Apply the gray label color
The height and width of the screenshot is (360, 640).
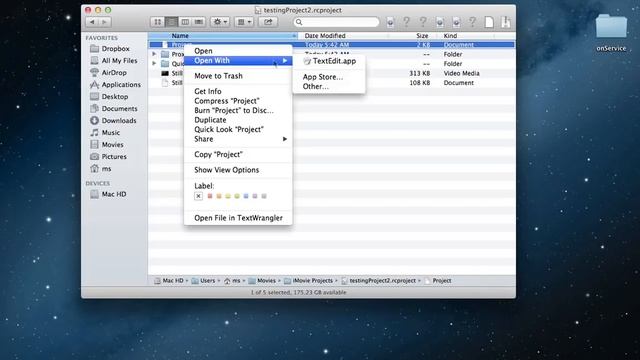pyautogui.click(x=264, y=196)
